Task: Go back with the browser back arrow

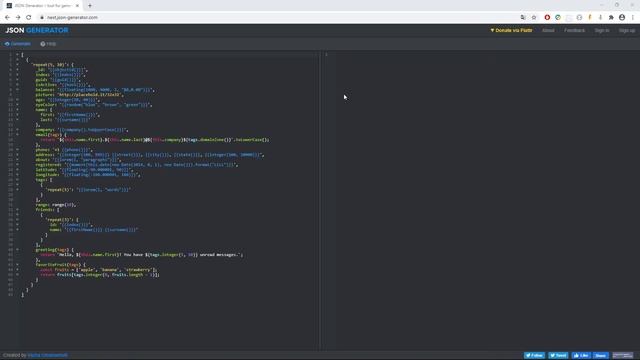Action: (7, 18)
